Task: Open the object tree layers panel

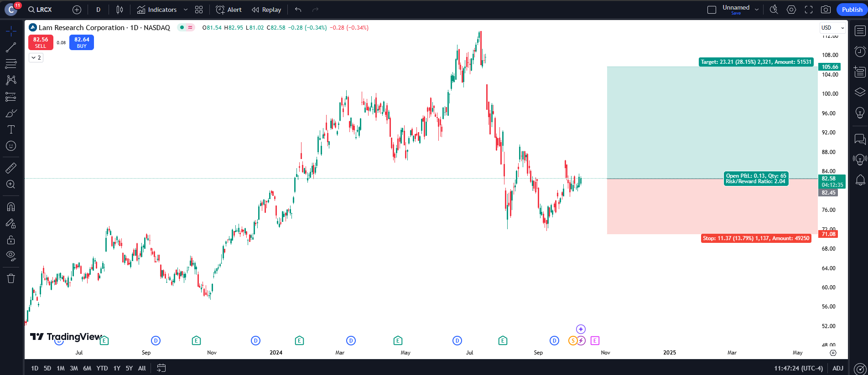Action: (860, 92)
